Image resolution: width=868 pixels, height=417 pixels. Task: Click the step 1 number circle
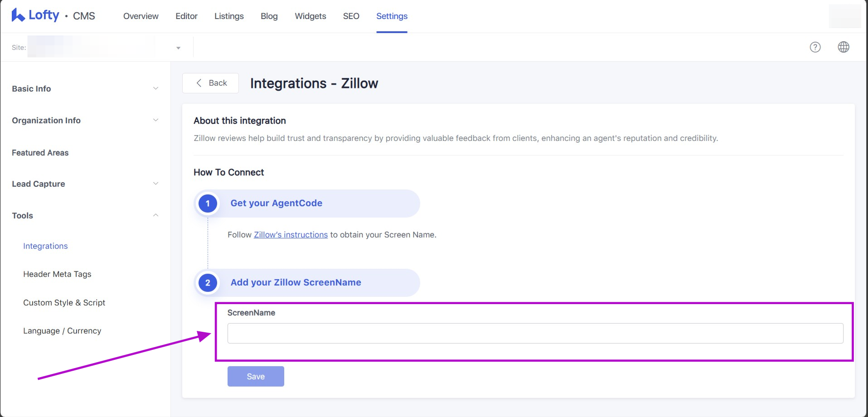[208, 204]
